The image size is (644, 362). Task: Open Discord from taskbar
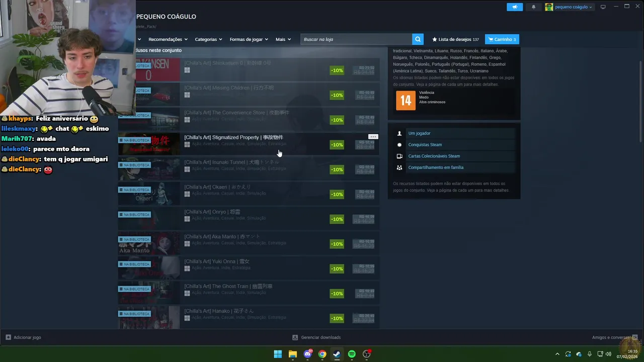tap(307, 354)
